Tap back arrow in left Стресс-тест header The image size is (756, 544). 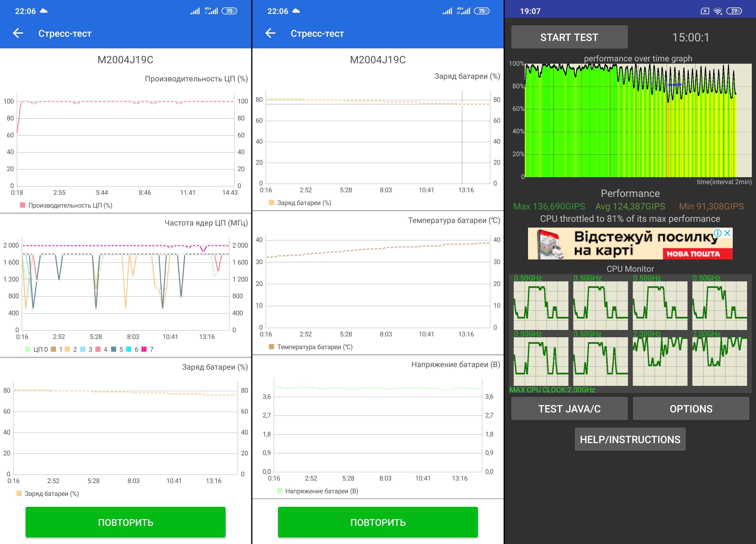(18, 33)
